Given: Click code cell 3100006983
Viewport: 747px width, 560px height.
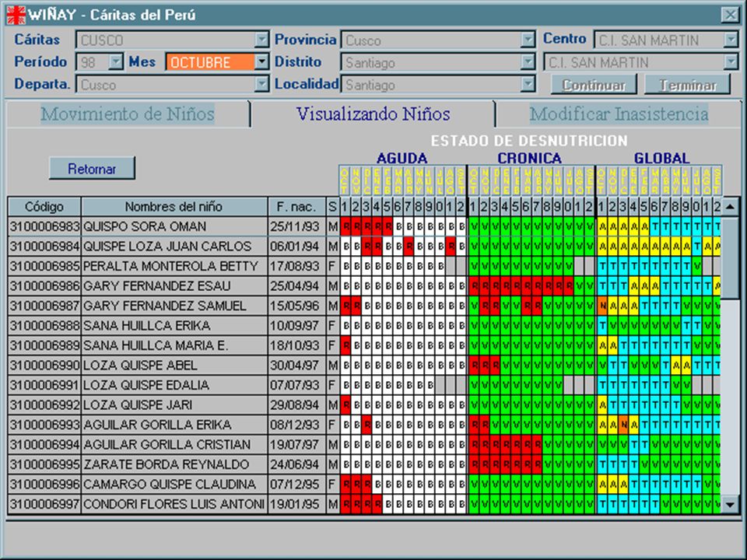Looking at the screenshot, I should (44, 226).
